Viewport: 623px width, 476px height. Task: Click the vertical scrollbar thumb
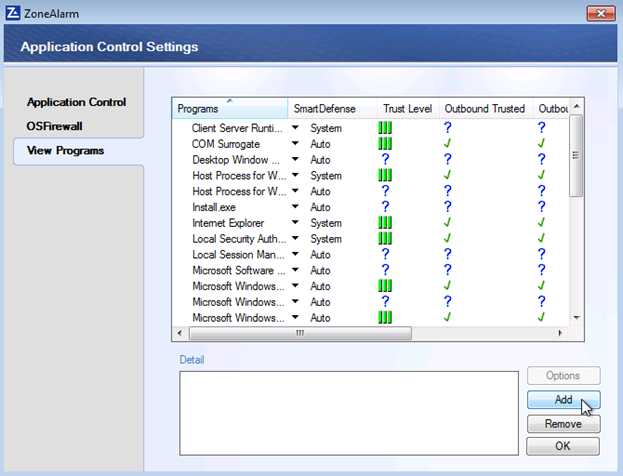tap(576, 155)
